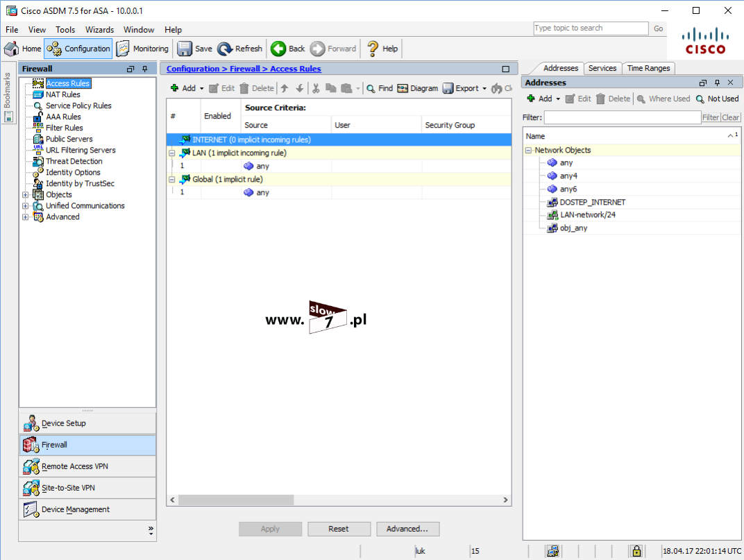The width and height of the screenshot is (744, 560).
Task: Switch to the Services tab
Action: pyautogui.click(x=602, y=68)
